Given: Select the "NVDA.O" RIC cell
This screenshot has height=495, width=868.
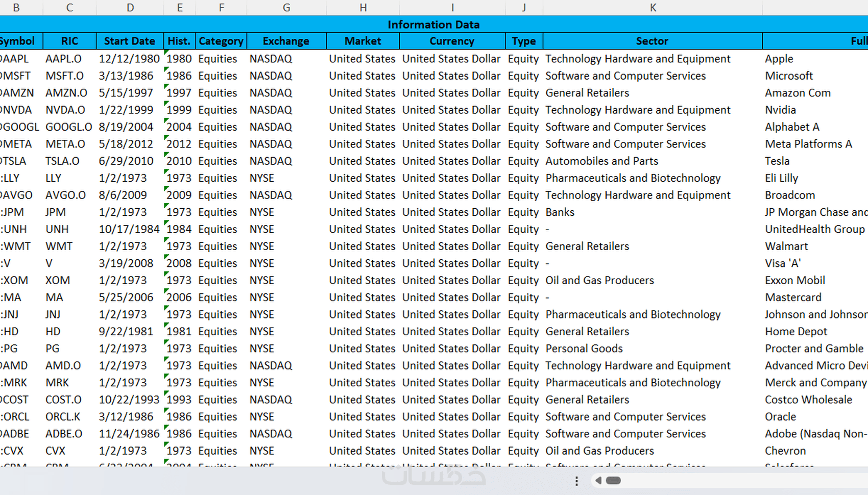Looking at the screenshot, I should click(x=69, y=110).
